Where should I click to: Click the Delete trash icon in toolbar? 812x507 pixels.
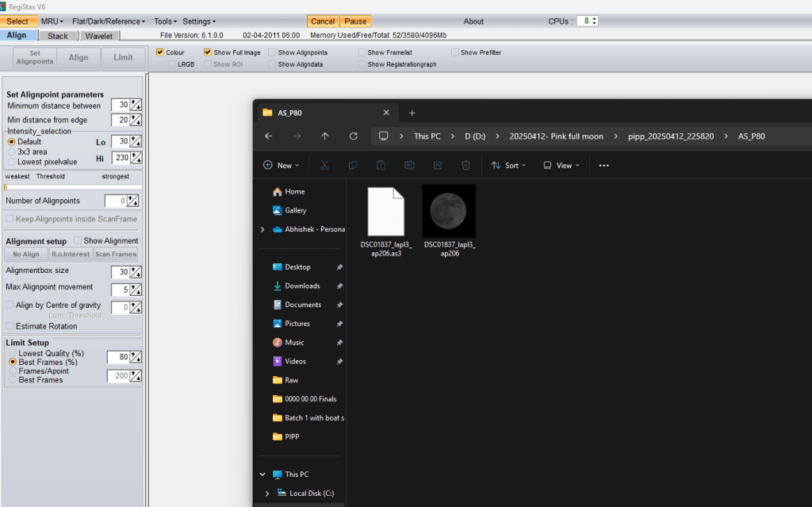(x=466, y=165)
